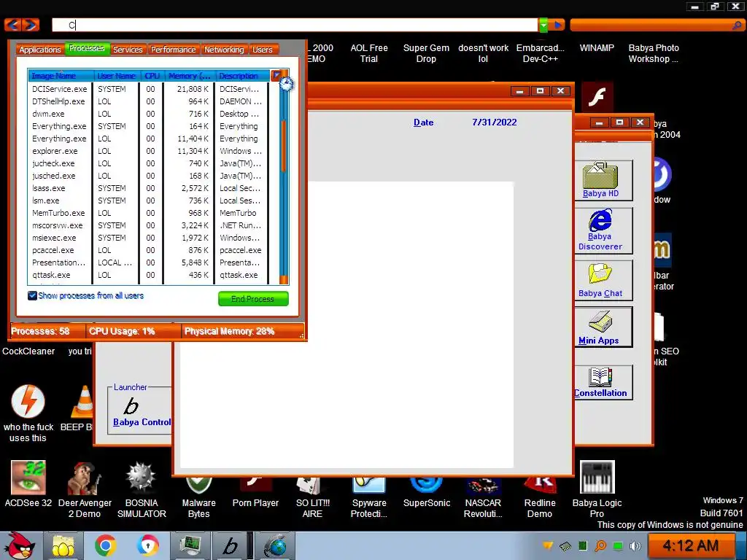
Task: Open Babya HD launcher icon
Action: 600,181
